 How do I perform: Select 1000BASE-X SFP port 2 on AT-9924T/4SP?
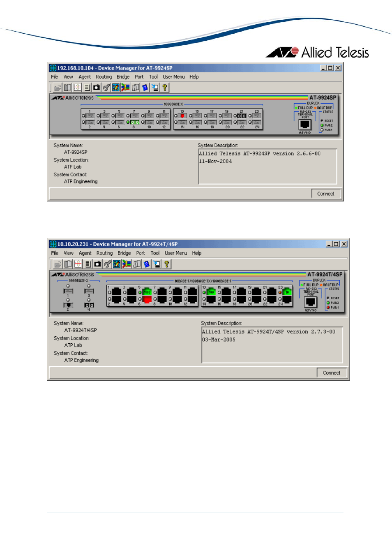pyautogui.click(x=68, y=305)
